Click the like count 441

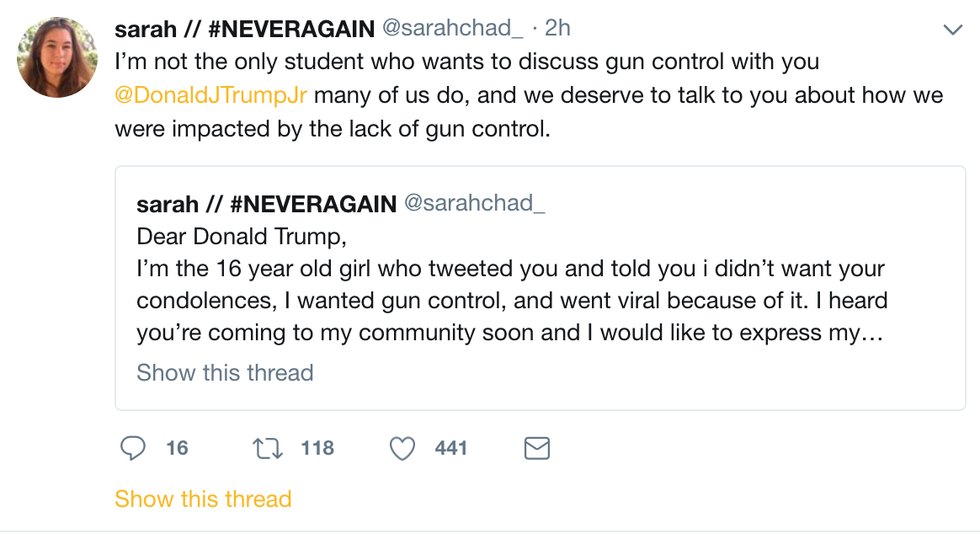[451, 448]
